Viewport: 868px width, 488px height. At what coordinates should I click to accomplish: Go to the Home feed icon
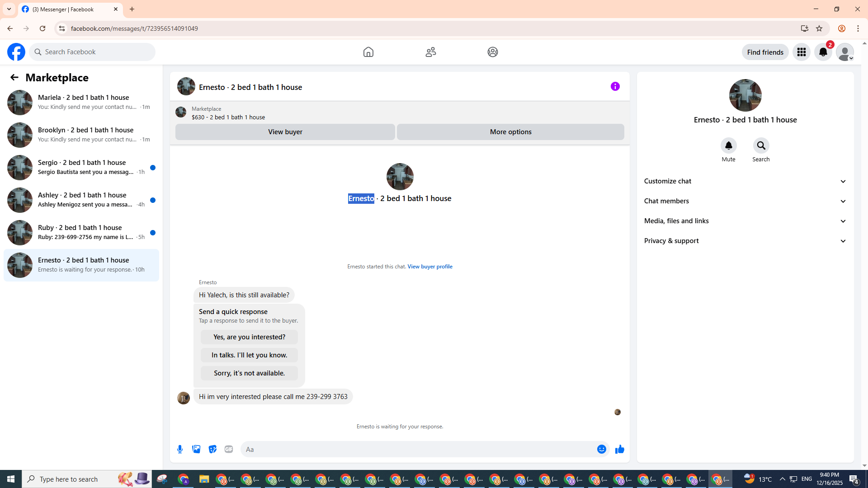[368, 52]
